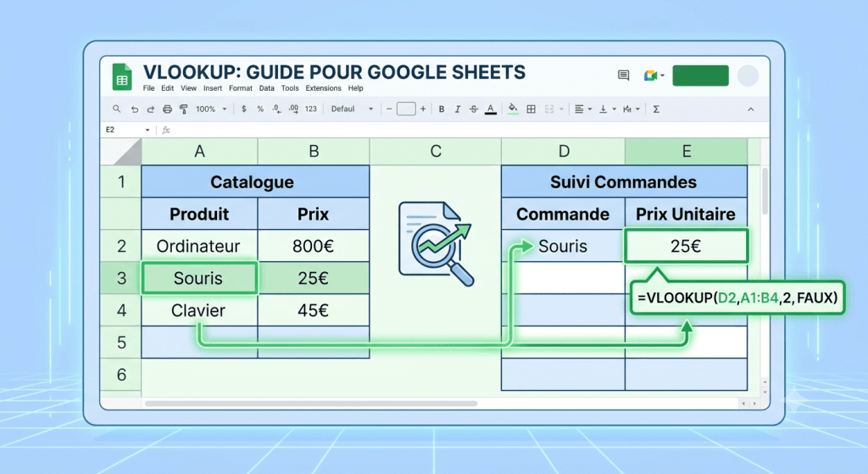
Task: Click the 'Suivi Commandes' header cell
Action: point(625,181)
